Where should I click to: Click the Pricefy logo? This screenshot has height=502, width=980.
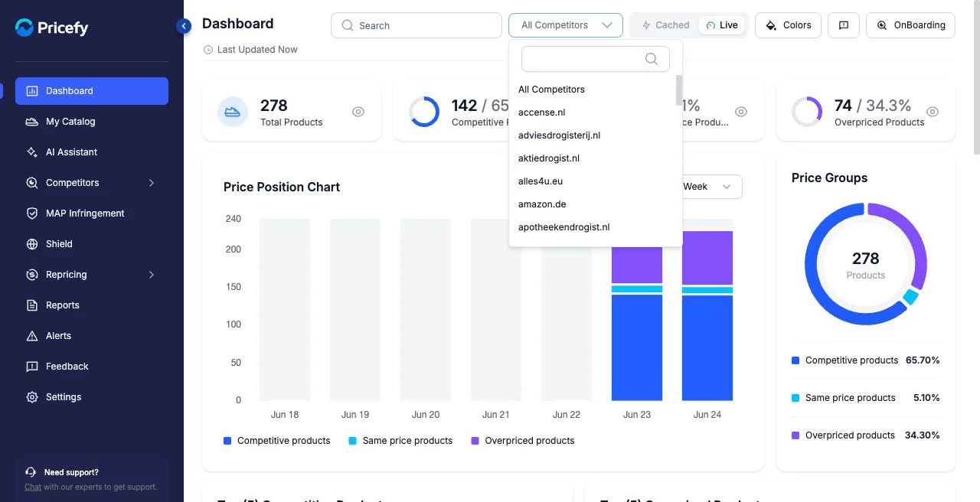pyautogui.click(x=52, y=28)
